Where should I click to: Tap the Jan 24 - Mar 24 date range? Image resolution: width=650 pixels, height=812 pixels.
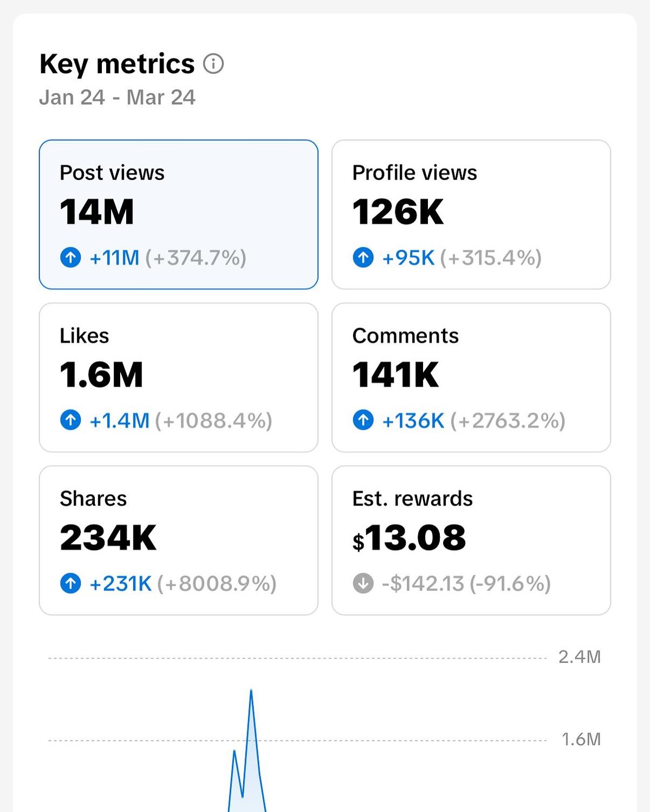(x=117, y=98)
